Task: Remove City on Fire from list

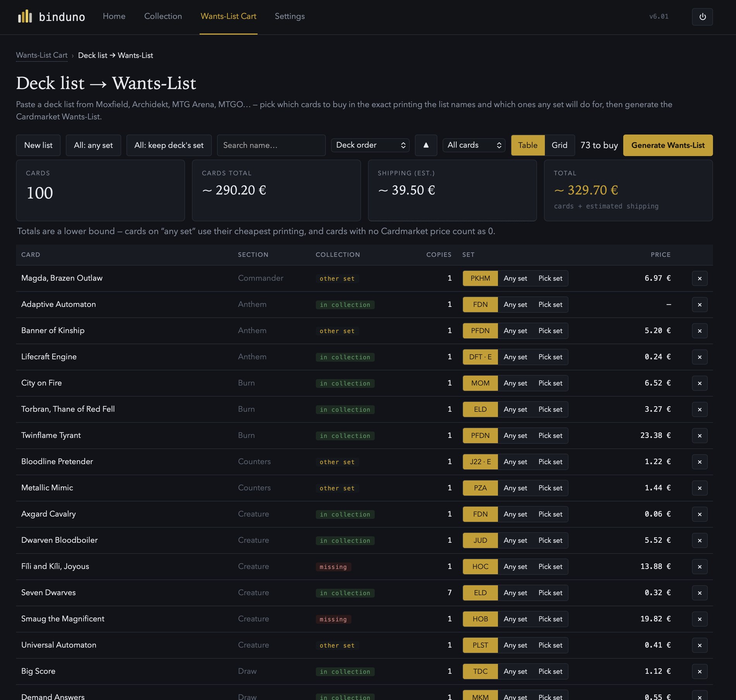Action: coord(700,383)
